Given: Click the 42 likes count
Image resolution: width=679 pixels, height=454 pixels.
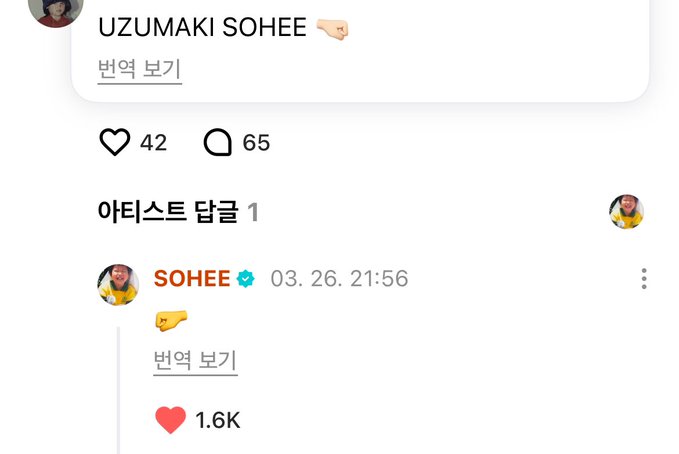Looking at the screenshot, I should pyautogui.click(x=153, y=143).
